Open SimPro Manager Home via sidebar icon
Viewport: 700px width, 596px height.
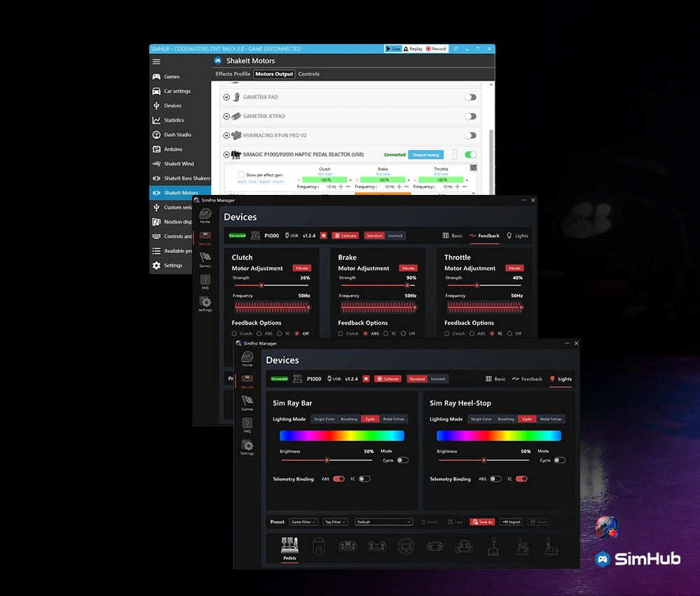point(247,358)
